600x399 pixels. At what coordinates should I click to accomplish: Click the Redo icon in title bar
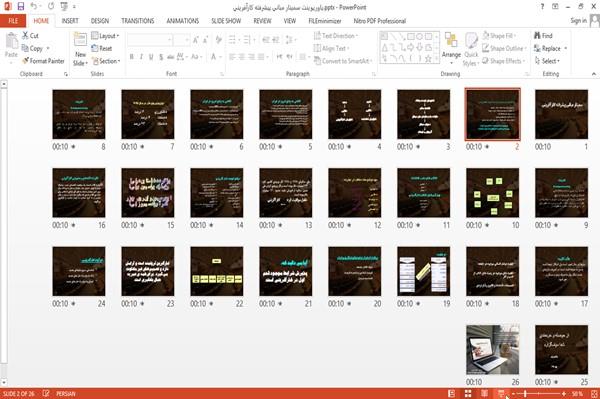click(51, 7)
